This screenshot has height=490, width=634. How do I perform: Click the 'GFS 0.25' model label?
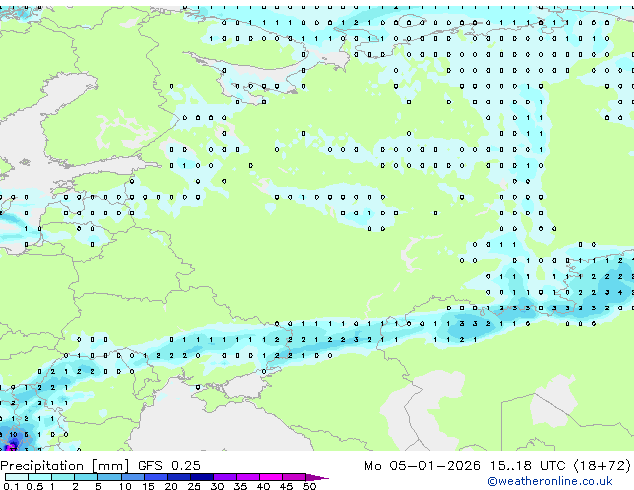(169, 466)
